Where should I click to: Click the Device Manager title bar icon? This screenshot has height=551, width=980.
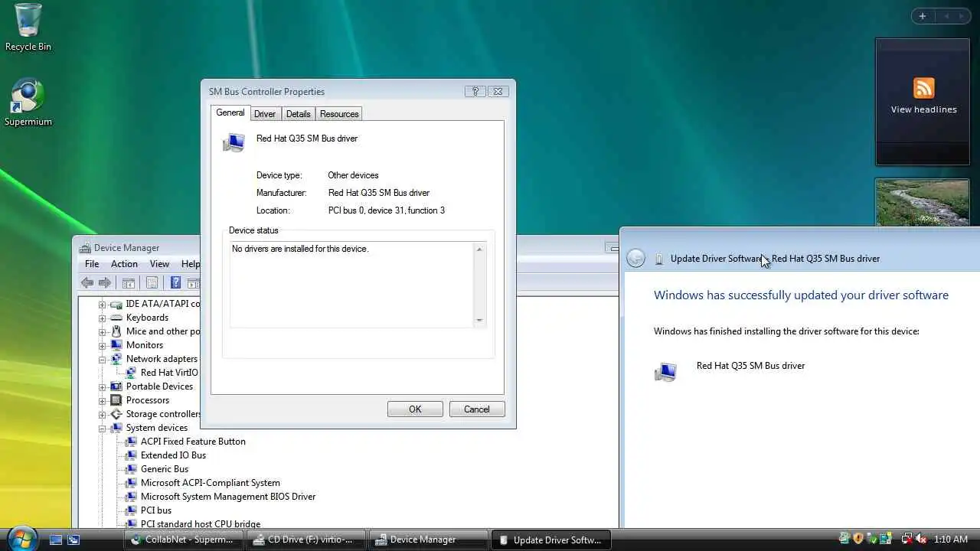[x=85, y=248]
